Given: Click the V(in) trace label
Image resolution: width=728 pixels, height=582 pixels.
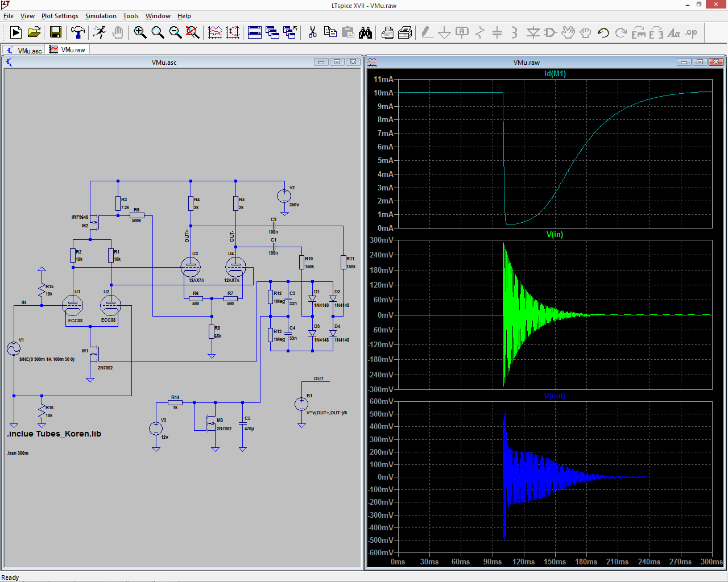Looking at the screenshot, I should click(555, 234).
